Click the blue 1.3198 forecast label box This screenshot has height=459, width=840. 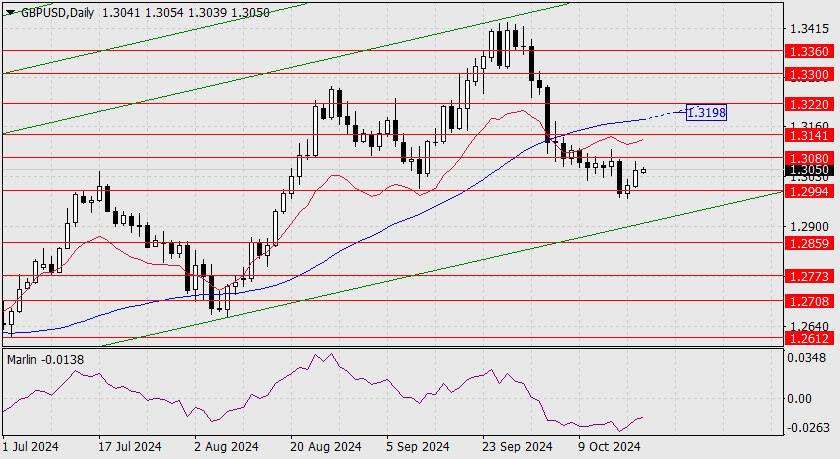point(706,112)
